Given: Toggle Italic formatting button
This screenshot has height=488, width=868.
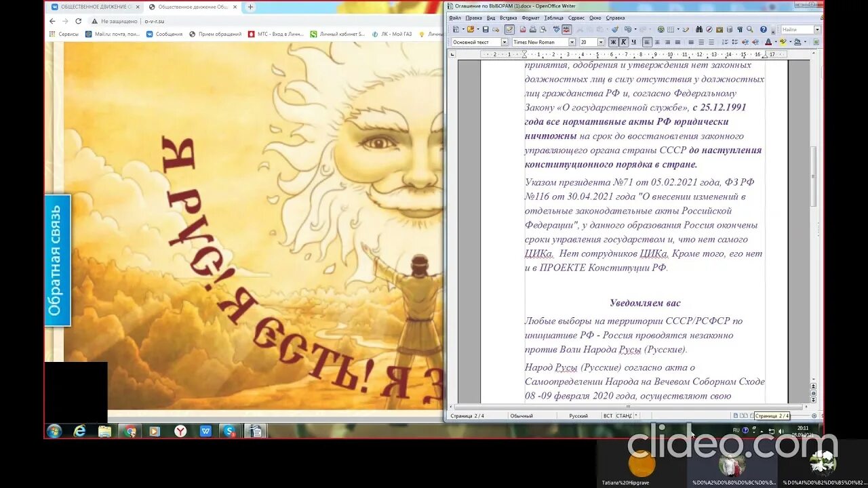Looking at the screenshot, I should (623, 42).
